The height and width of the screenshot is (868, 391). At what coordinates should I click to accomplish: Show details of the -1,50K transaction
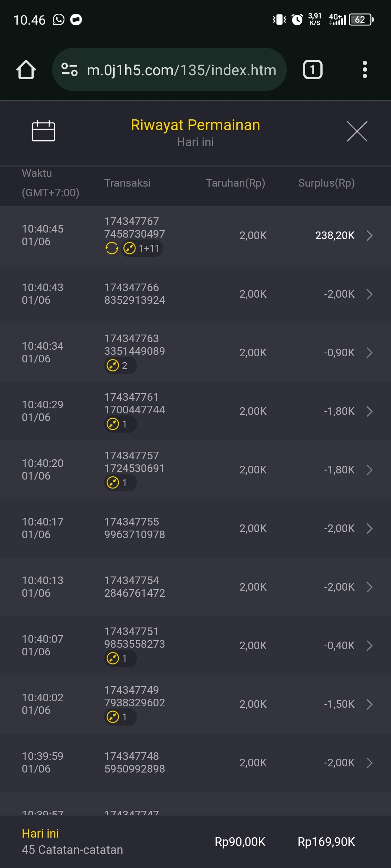coord(369,704)
